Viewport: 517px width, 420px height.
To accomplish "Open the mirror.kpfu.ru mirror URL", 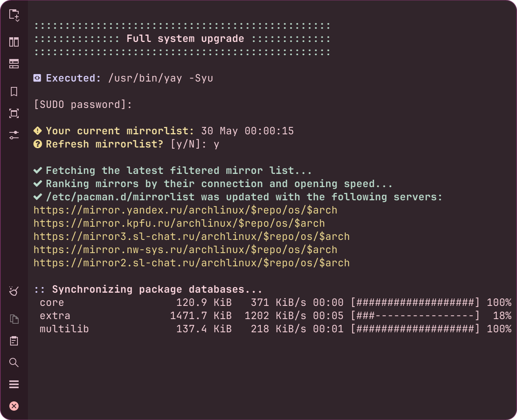I will click(x=179, y=223).
